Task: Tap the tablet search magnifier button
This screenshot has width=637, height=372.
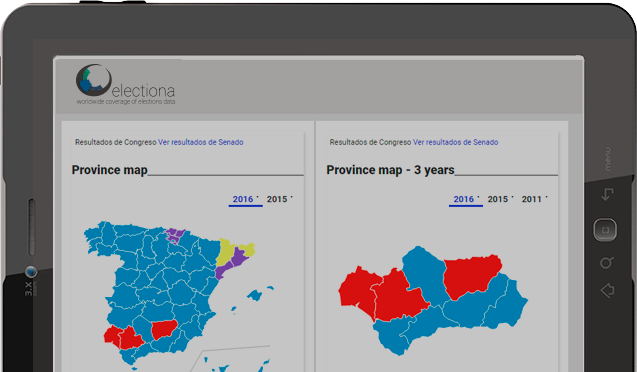Action: click(606, 263)
